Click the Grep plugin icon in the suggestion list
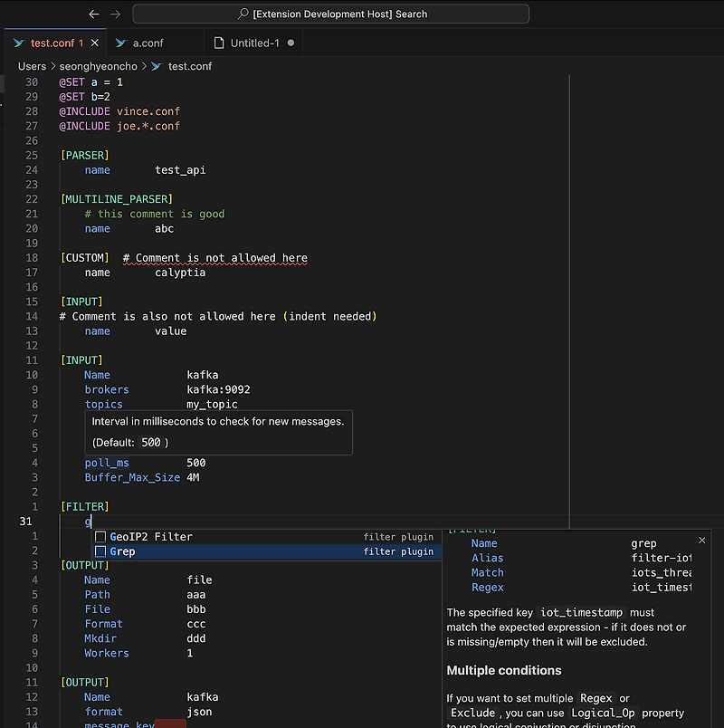This screenshot has width=724, height=728. coord(101,551)
